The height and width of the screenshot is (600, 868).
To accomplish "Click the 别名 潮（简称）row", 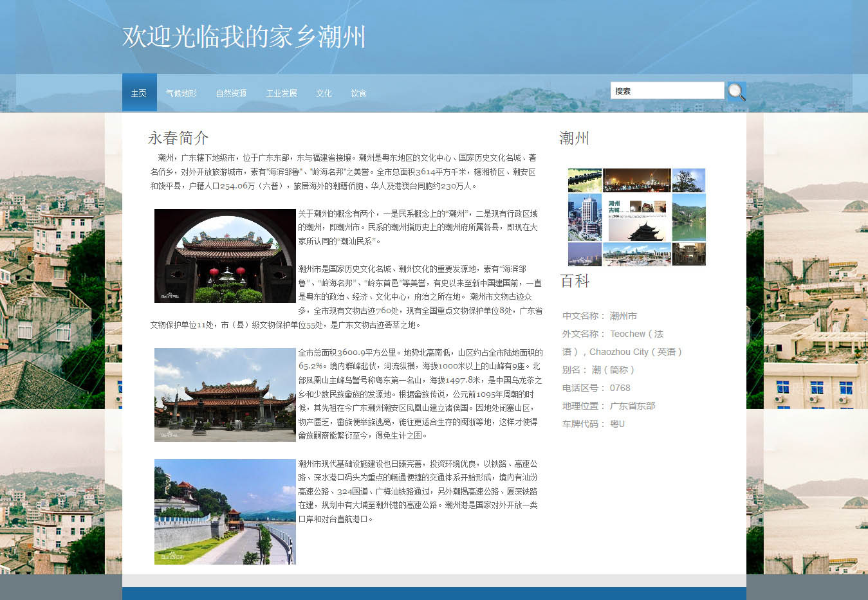I will [x=598, y=370].
